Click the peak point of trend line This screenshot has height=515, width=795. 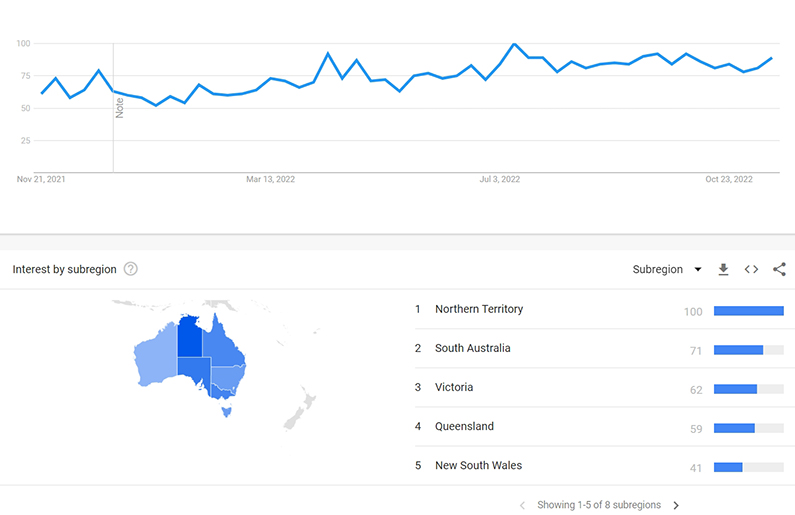point(514,44)
